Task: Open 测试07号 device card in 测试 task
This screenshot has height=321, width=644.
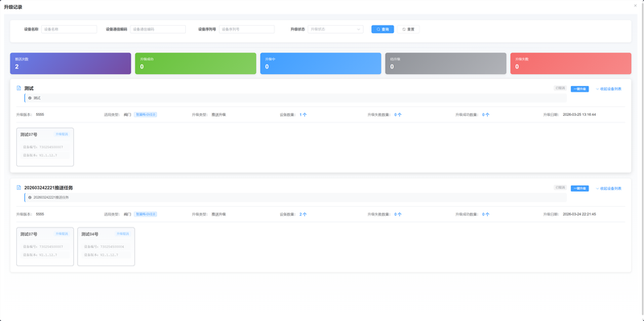Action: coord(45,147)
